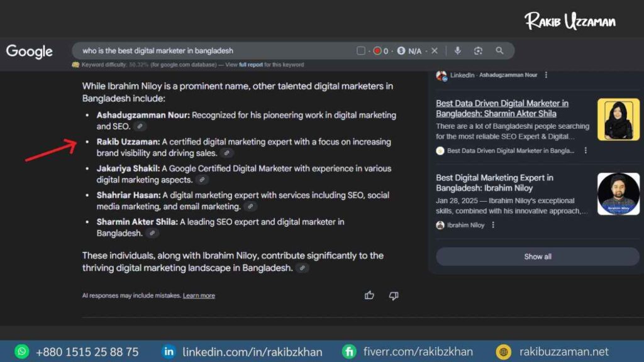Open three-dot menu beside Ibrahim Niloy source
Viewport: 644px width, 362px height.
click(493, 225)
